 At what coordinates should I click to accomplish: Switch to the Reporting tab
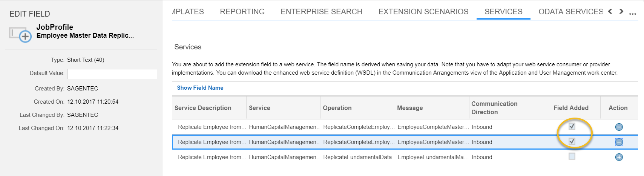[x=242, y=12]
